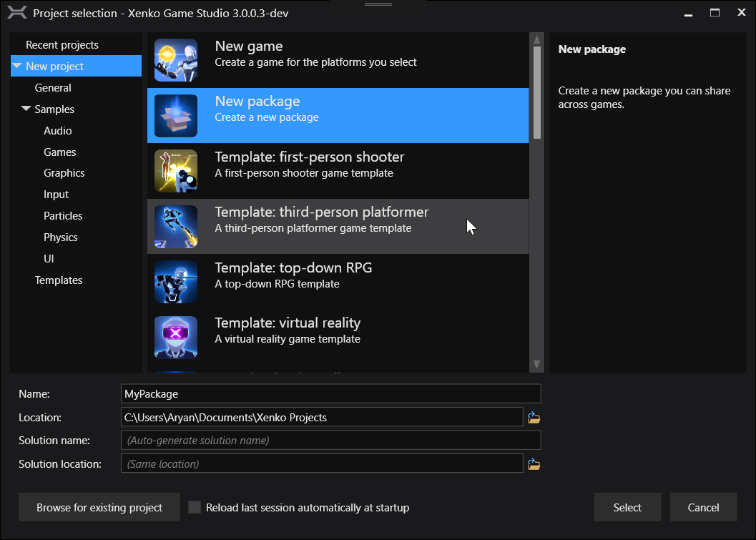The image size is (756, 540).
Task: Click the New game robot thumbnail icon
Action: pyautogui.click(x=175, y=60)
